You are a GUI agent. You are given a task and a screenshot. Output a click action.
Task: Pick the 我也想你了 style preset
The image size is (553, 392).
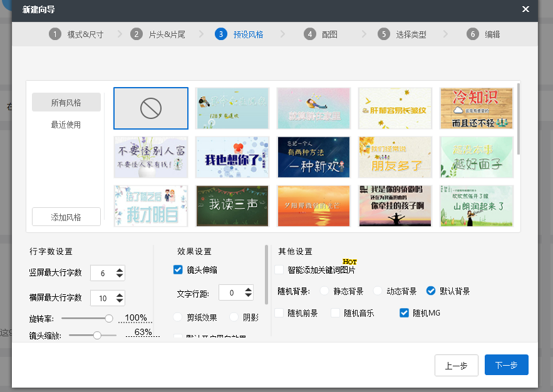pos(232,157)
